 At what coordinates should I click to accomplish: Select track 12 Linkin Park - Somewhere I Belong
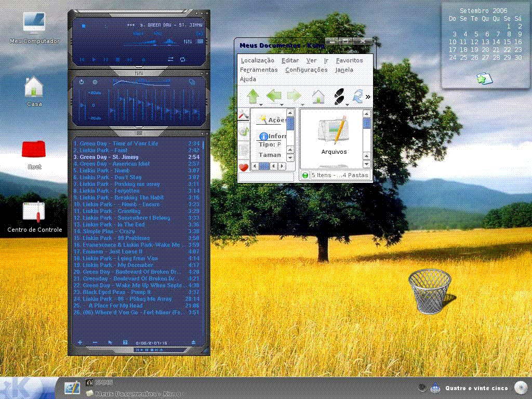137,218
